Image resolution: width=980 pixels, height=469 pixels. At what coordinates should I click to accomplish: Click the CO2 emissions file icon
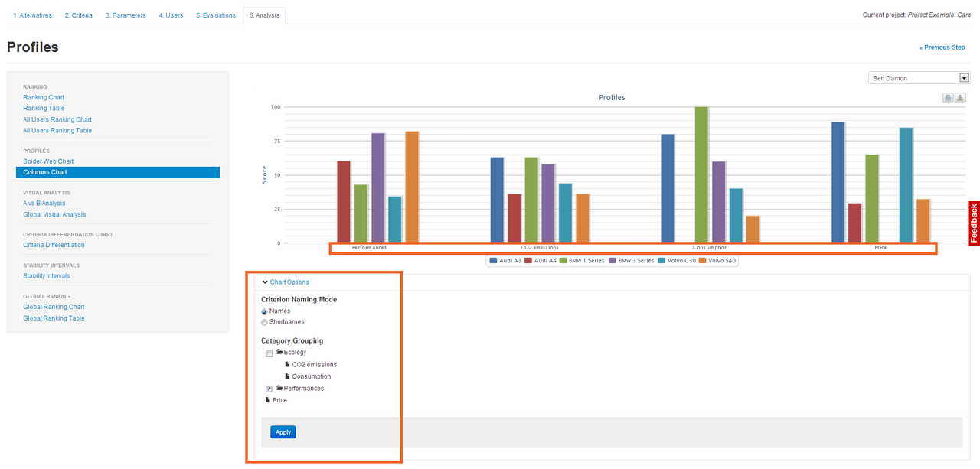click(x=287, y=365)
